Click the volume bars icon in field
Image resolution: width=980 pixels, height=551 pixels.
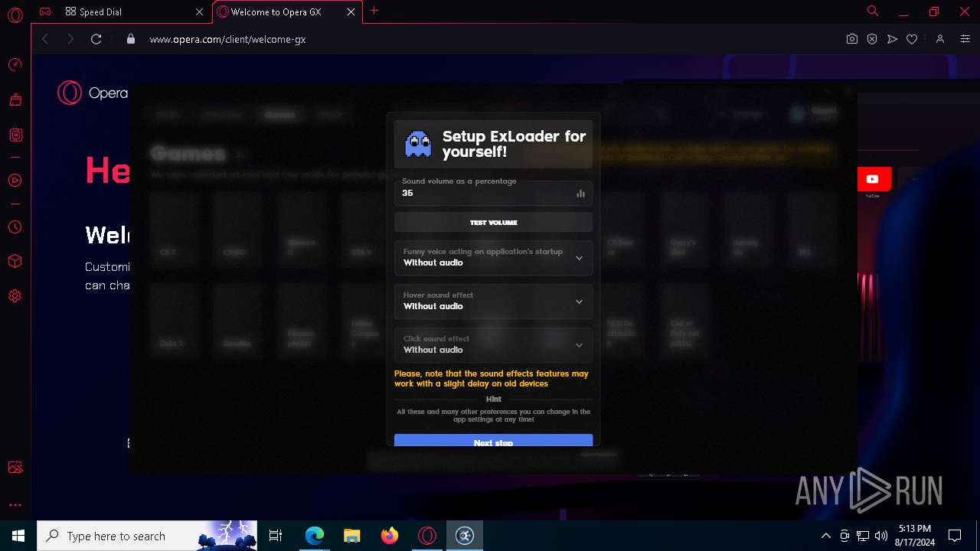click(x=580, y=194)
